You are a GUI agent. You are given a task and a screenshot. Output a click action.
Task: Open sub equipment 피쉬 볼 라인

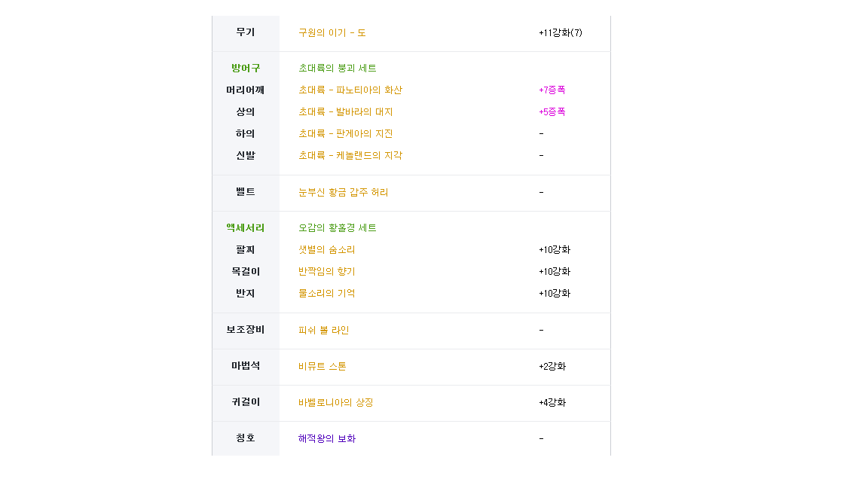click(323, 331)
